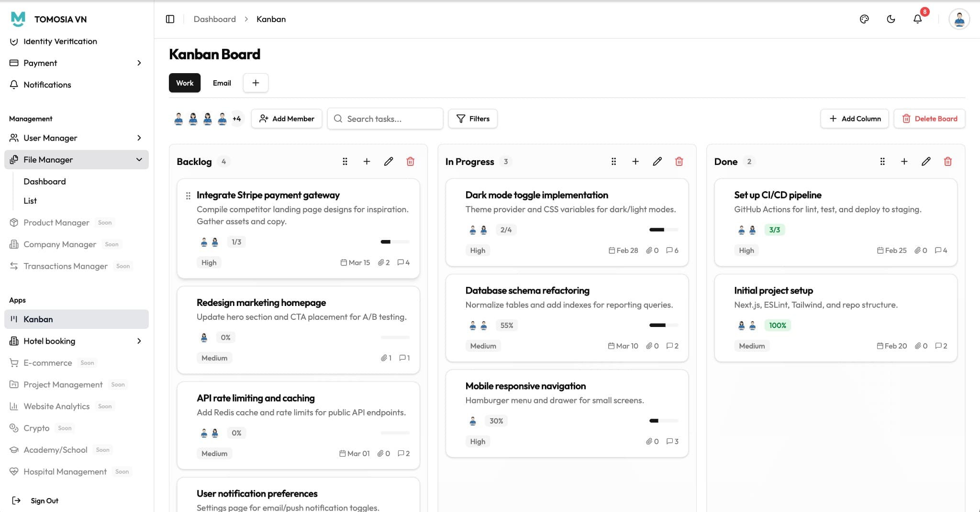Click the In Progress column drag handle

614,162
